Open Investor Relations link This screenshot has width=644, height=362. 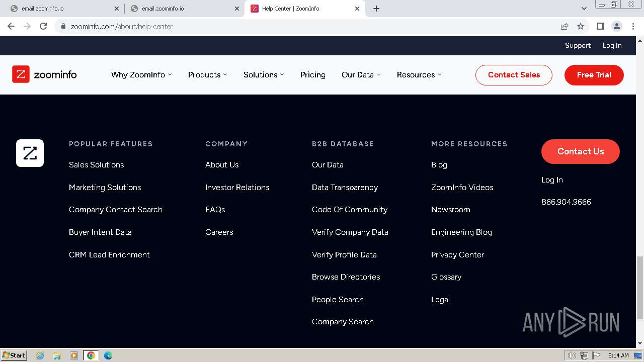[x=237, y=187]
